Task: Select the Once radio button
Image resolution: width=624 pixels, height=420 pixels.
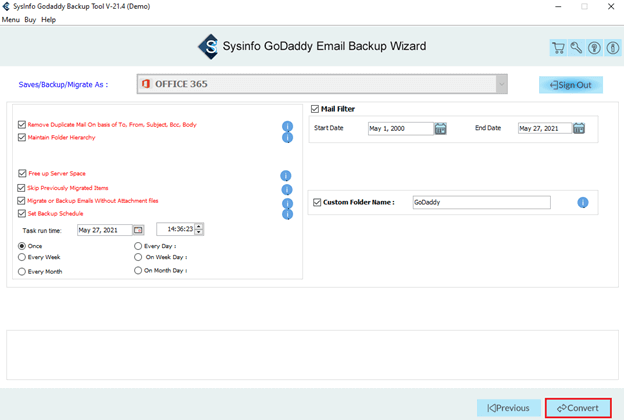Action: pos(22,246)
